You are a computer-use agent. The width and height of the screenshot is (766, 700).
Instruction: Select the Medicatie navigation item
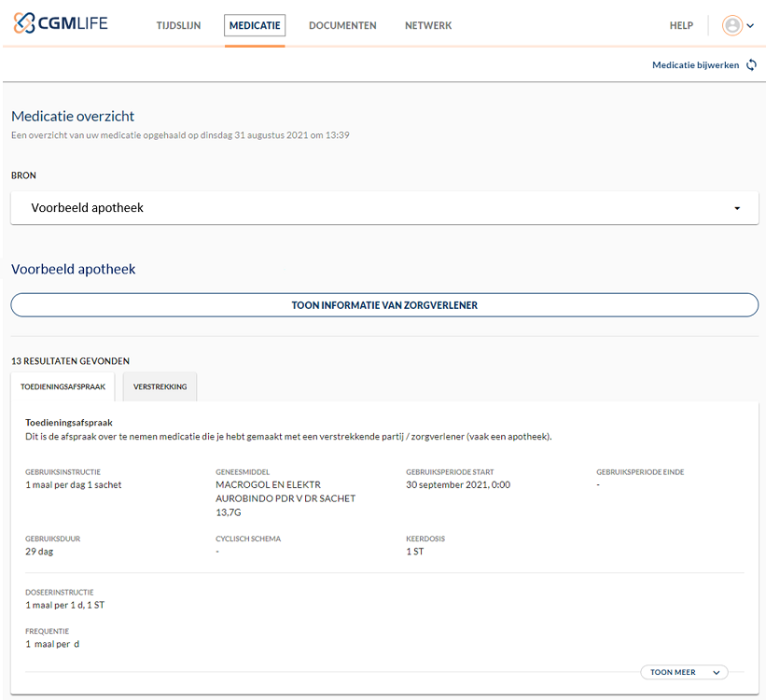pos(255,25)
